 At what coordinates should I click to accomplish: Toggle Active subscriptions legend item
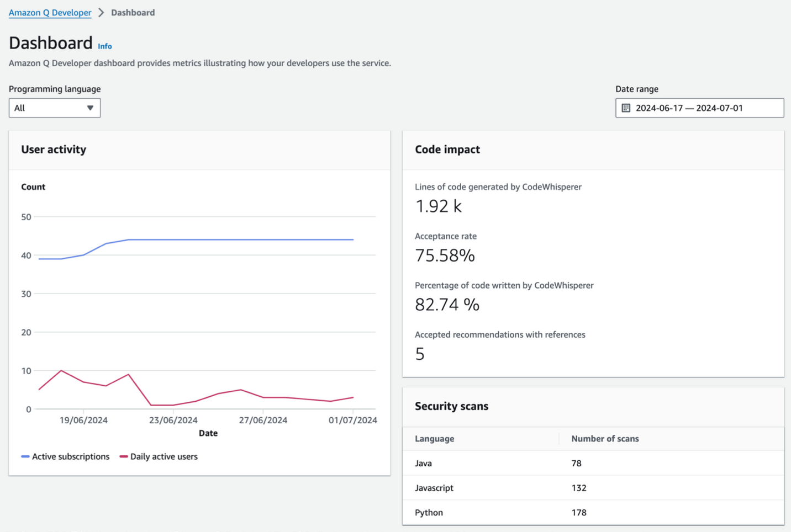point(70,456)
